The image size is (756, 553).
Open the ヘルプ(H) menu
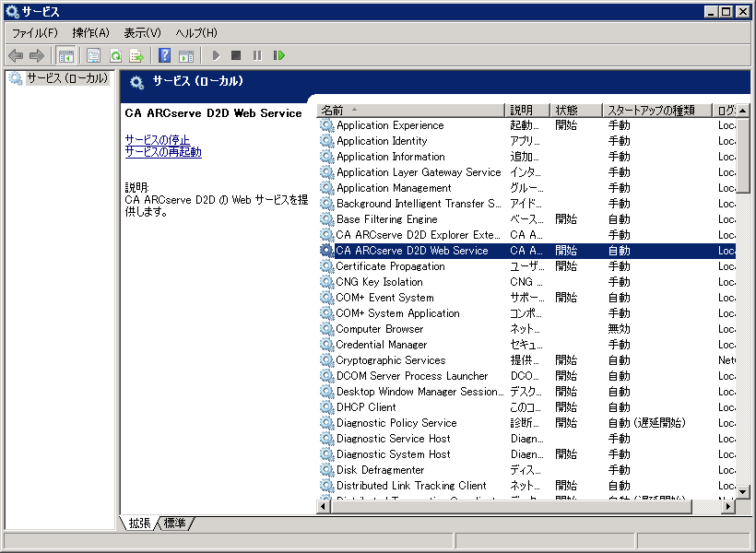[x=196, y=33]
